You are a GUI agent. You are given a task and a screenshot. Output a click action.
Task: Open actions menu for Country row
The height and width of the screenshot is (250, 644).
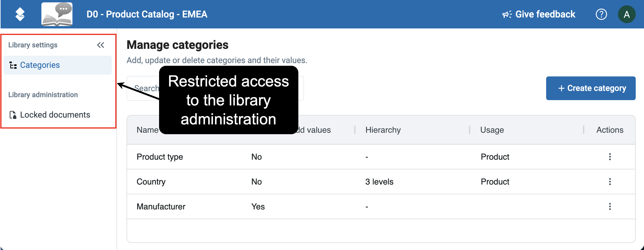point(610,182)
